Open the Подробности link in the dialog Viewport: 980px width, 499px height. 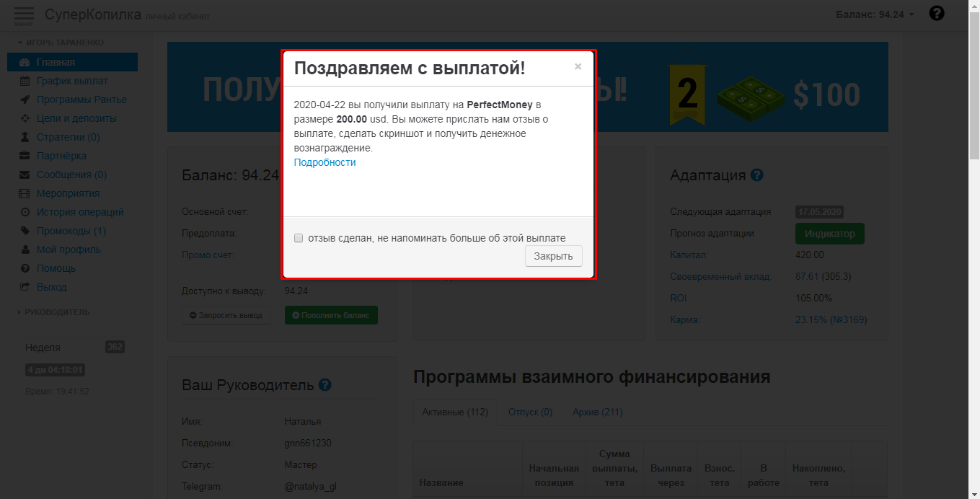coord(325,162)
